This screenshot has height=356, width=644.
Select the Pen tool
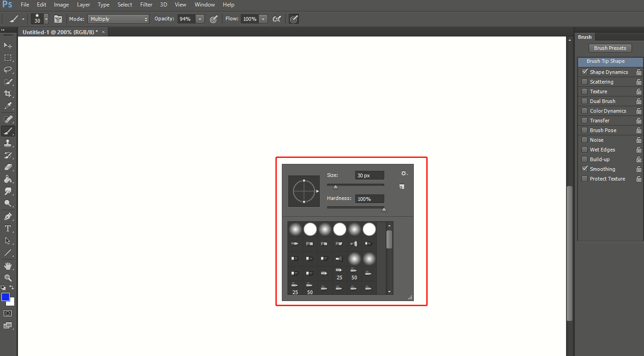click(8, 217)
